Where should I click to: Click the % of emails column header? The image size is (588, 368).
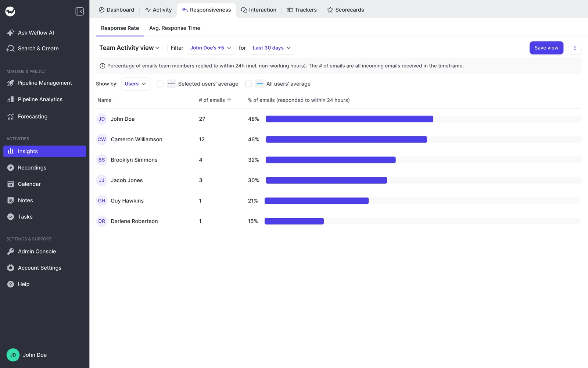[x=299, y=100]
